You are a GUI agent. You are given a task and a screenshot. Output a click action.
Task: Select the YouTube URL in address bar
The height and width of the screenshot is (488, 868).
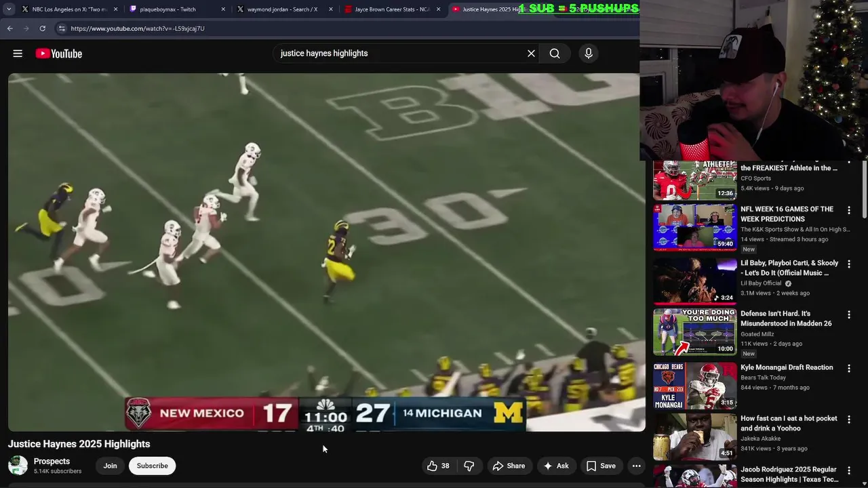tap(138, 28)
